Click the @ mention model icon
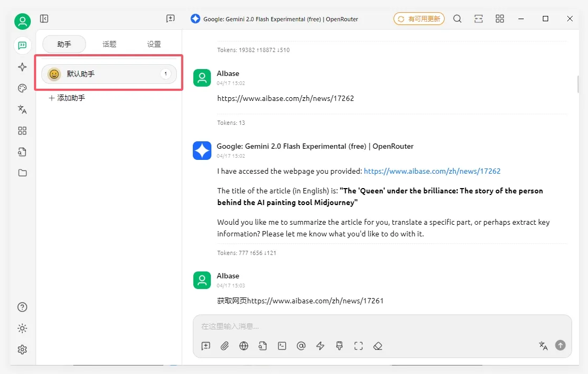Screen dimensions: 588x374 (x=301, y=346)
